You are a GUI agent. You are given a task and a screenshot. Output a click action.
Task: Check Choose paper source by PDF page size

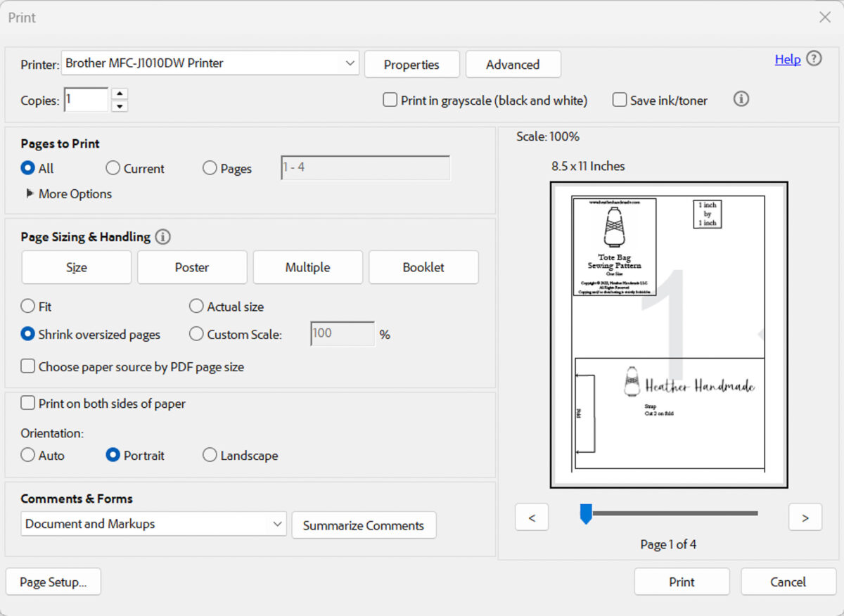coord(27,366)
